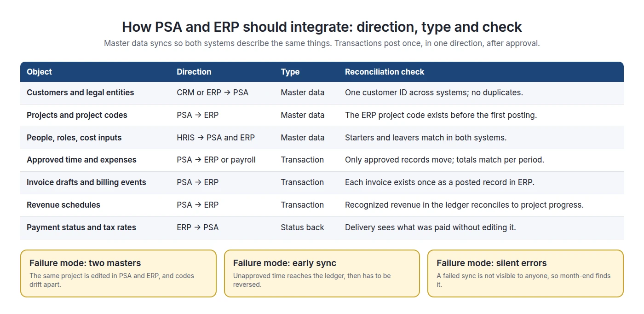Image resolution: width=644 pixels, height=314 pixels.
Task: Click 'Delivery sees what was paid without editing it.'
Action: [x=431, y=227]
